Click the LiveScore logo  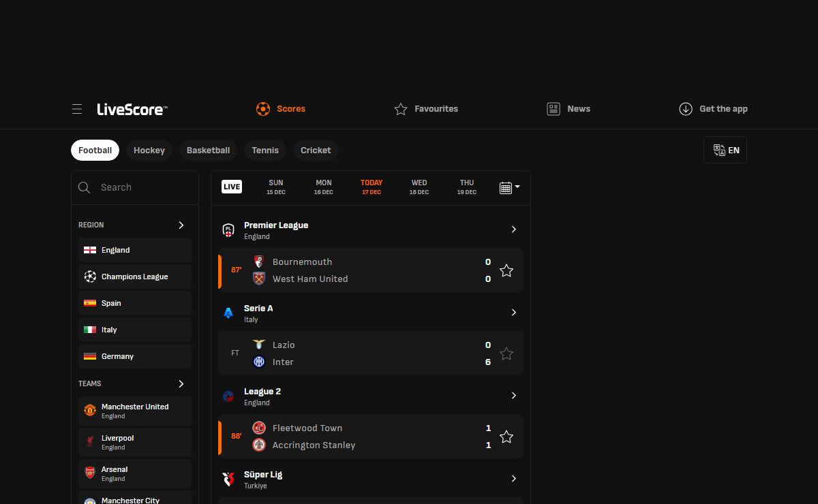[132, 109]
